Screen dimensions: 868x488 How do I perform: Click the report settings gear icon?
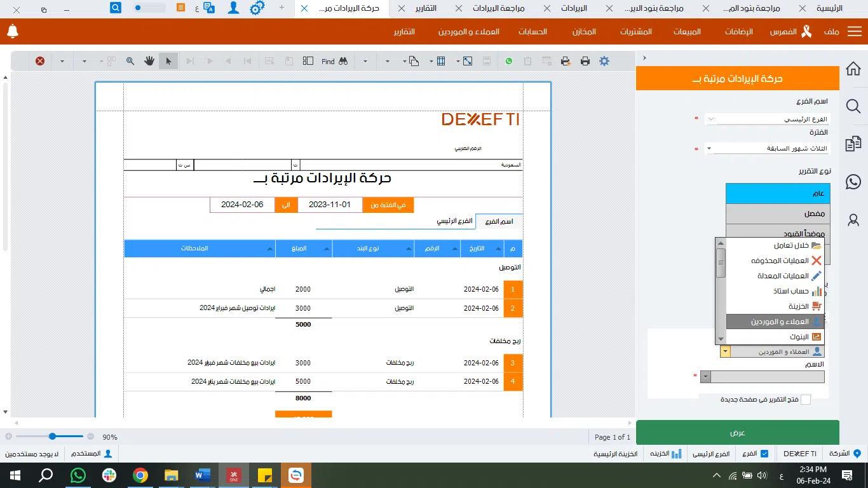[x=604, y=62]
